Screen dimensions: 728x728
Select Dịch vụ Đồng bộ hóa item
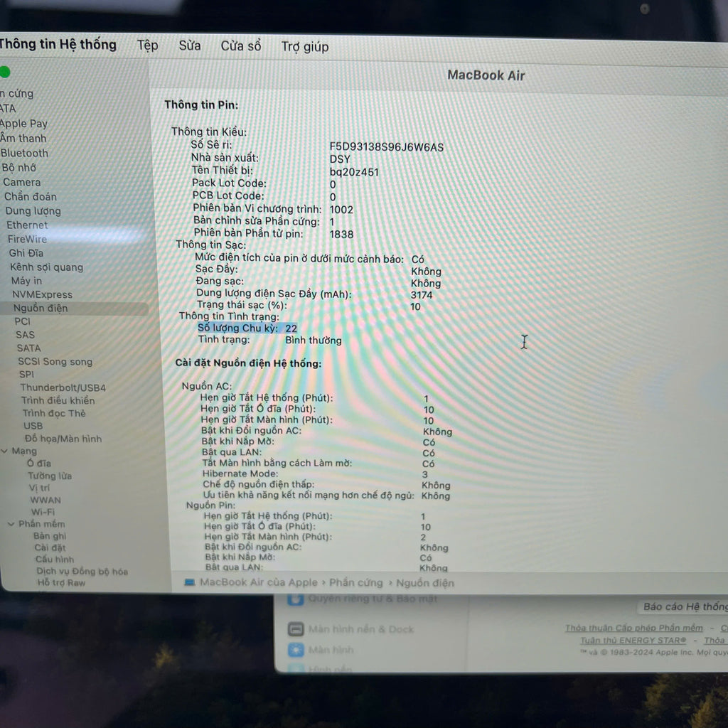tap(82, 572)
